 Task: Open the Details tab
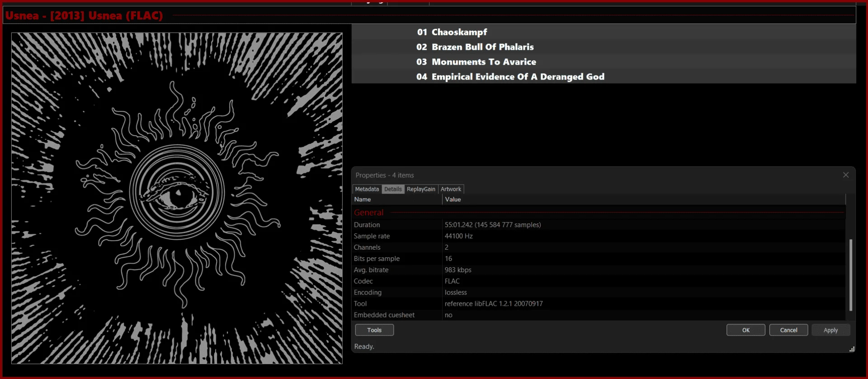click(393, 189)
